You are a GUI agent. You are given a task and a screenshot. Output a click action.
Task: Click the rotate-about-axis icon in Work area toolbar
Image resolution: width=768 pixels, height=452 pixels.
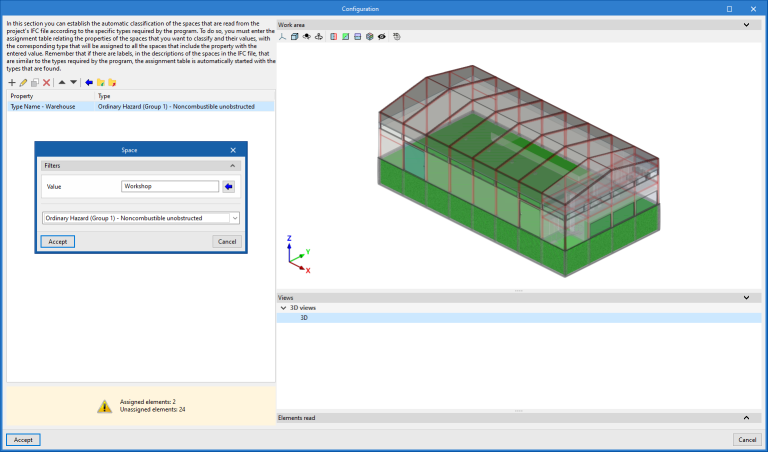(318, 37)
